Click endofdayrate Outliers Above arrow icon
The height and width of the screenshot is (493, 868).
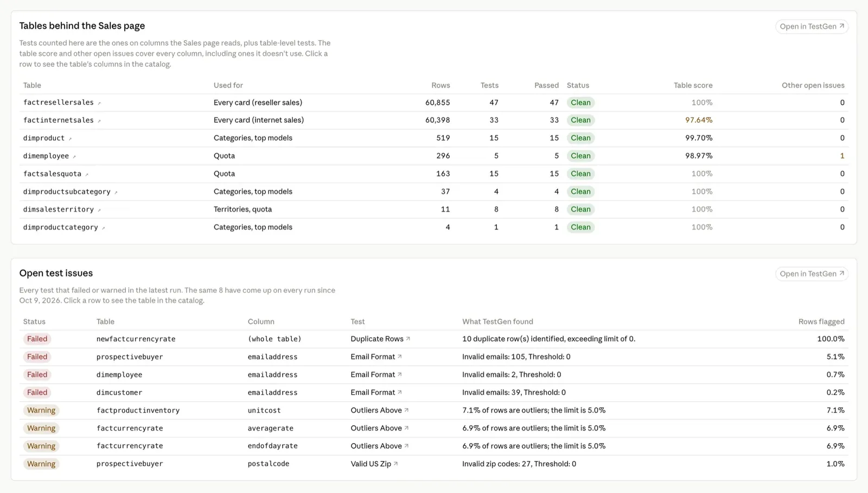[x=406, y=446]
